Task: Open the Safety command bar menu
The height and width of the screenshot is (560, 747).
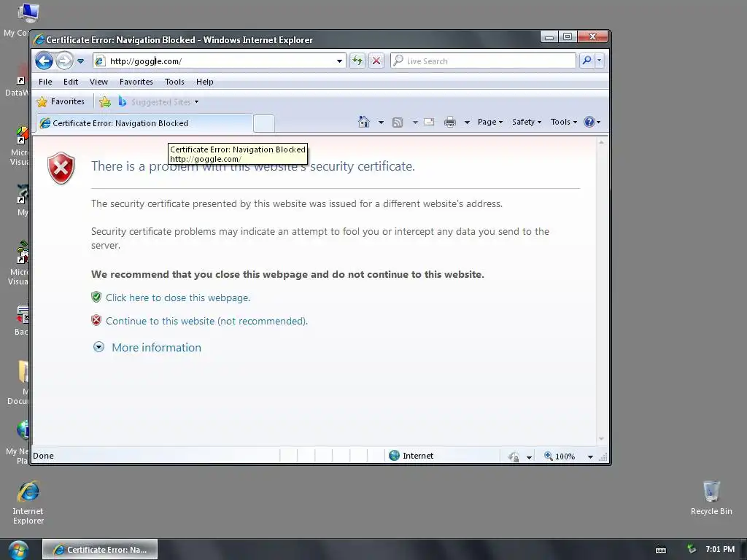Action: tap(527, 122)
